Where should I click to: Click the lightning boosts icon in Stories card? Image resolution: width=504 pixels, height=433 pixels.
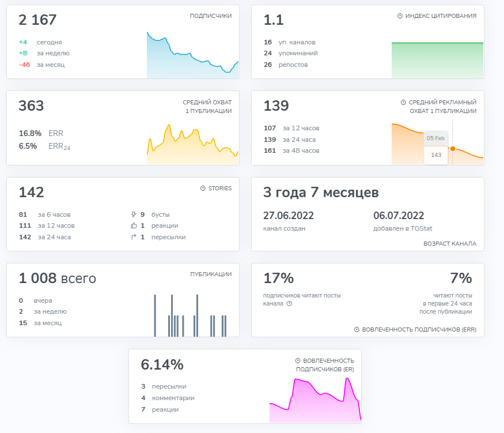(x=134, y=214)
